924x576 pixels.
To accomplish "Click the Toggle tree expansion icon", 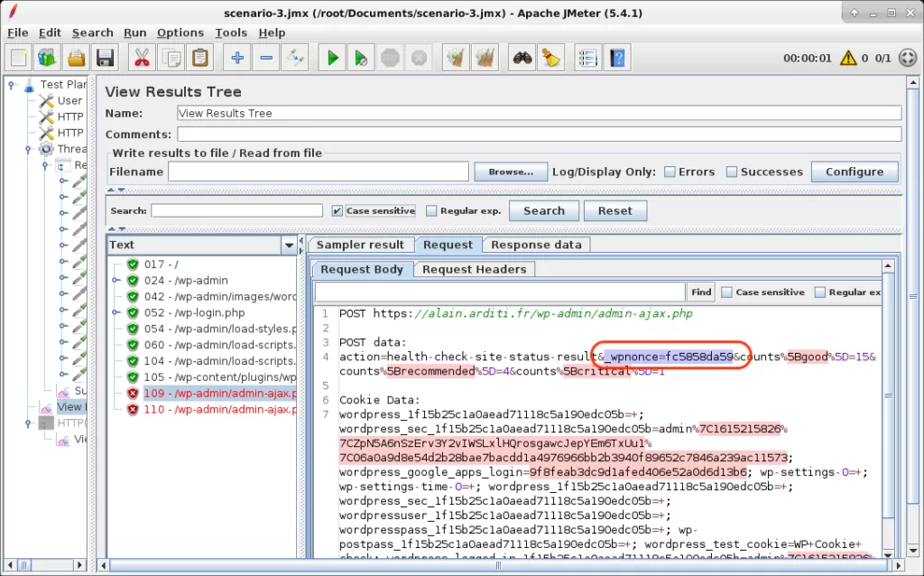I will pyautogui.click(x=295, y=59).
